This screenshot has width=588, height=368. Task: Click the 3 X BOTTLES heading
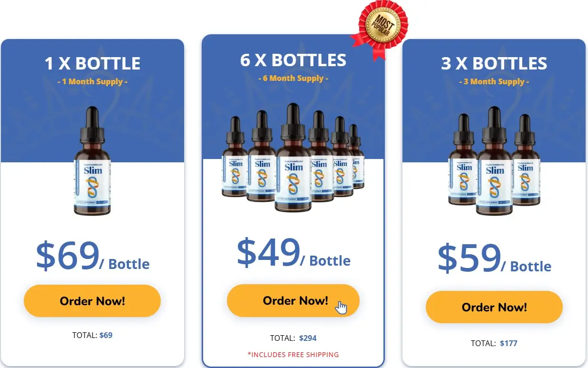tap(494, 64)
